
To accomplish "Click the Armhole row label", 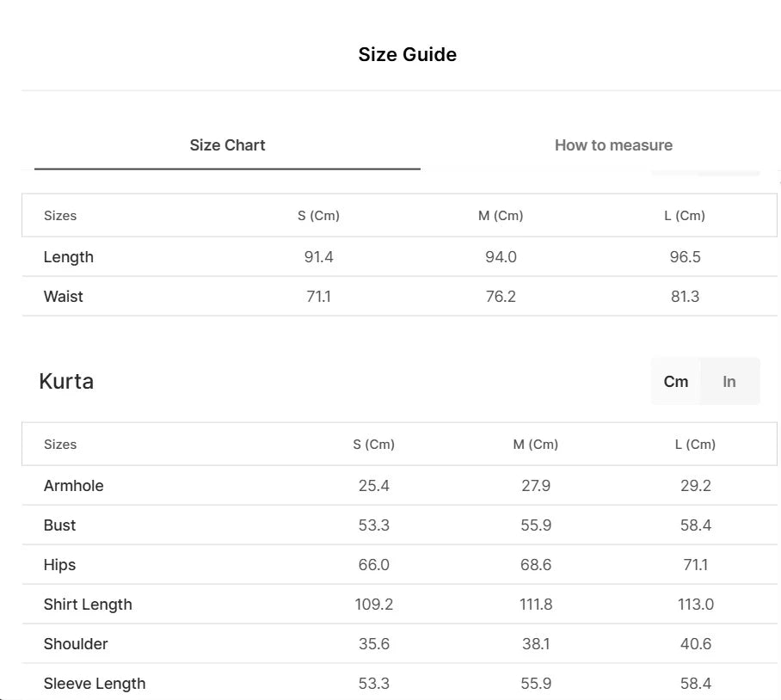I will click(73, 486).
